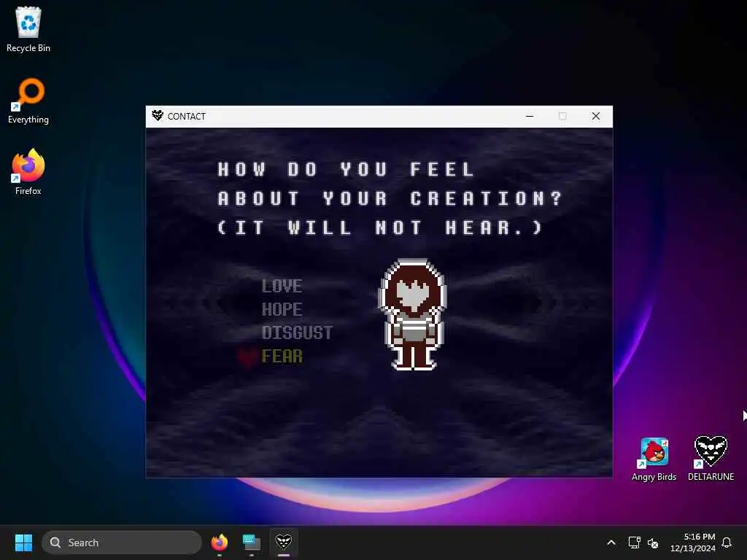
Task: Select the Angry Birds desktop shortcut
Action: click(x=654, y=459)
